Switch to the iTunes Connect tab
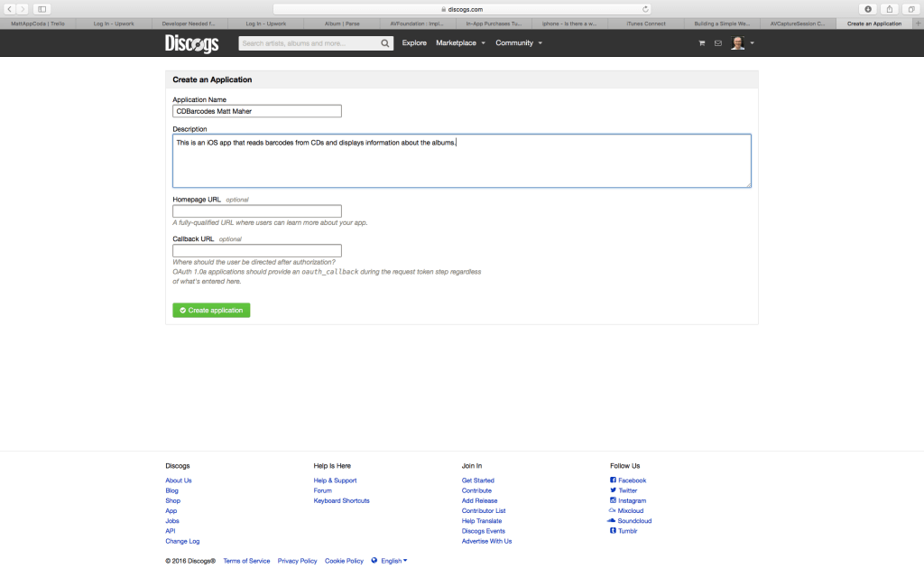Image resolution: width=924 pixels, height=578 pixels. [646, 23]
